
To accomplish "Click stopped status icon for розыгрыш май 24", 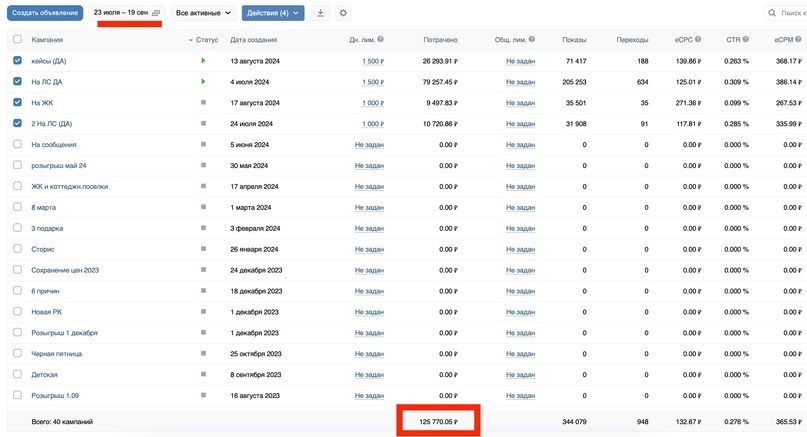I will coord(203,165).
